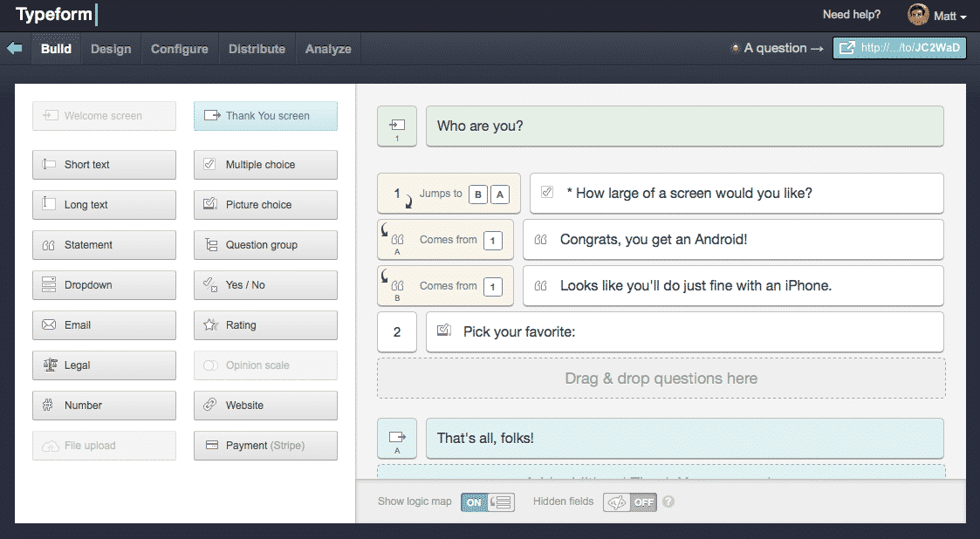Switch to the Design tab
This screenshot has width=980, height=539.
tap(111, 49)
